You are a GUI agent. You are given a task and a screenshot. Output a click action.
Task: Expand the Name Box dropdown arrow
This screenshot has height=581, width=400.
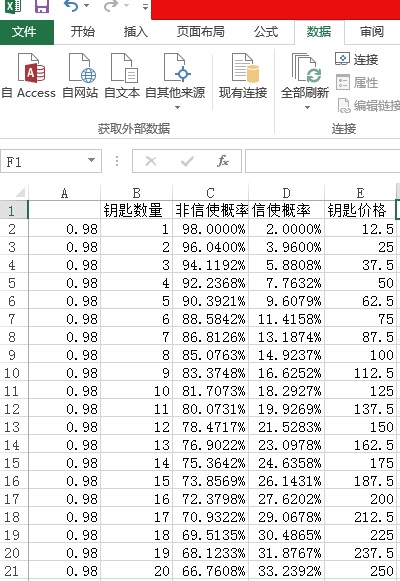[91, 160]
